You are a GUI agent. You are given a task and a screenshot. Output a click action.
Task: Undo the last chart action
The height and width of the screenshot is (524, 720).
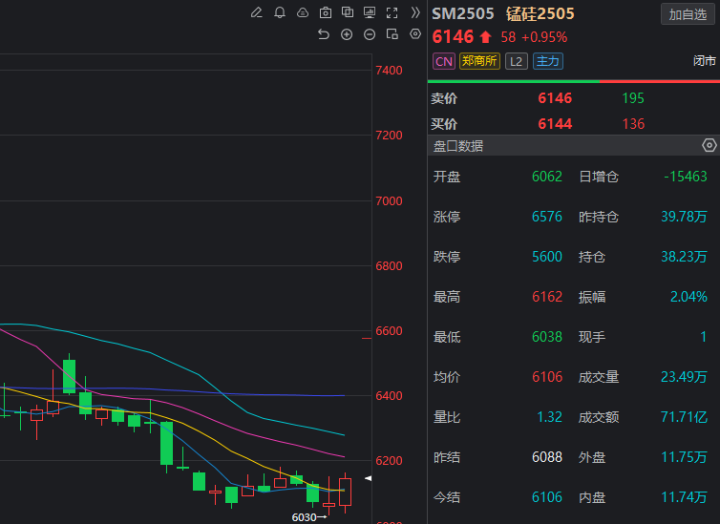323,34
